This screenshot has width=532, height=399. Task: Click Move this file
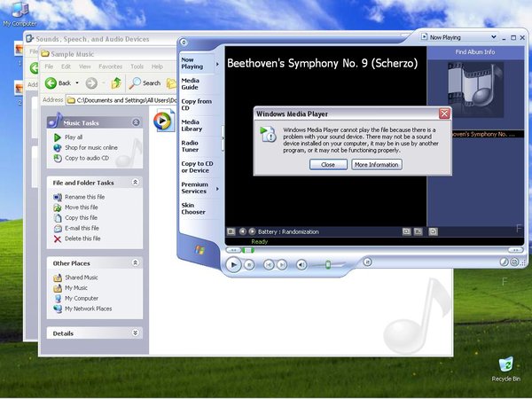point(82,207)
